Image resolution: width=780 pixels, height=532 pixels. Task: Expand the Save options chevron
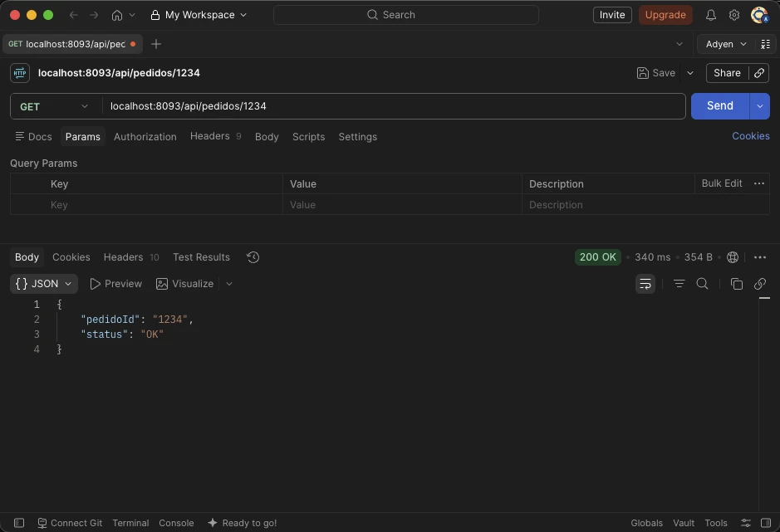(690, 73)
